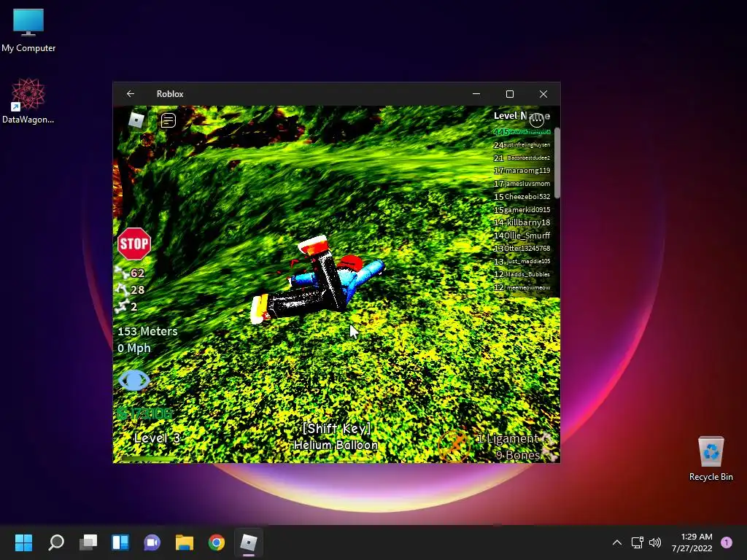The height and width of the screenshot is (560, 747).
Task: Select the DataWagon desktop shortcut
Action: [28, 101]
